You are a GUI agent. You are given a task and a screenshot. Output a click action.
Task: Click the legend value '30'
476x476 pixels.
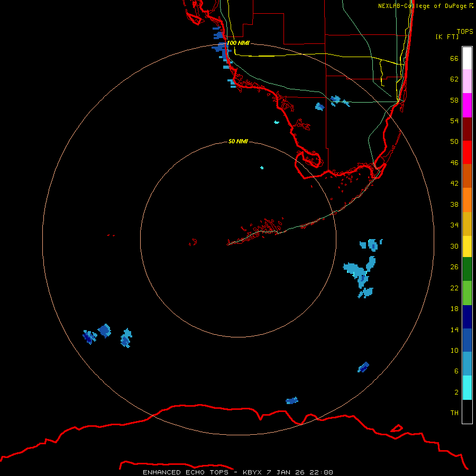pos(454,246)
